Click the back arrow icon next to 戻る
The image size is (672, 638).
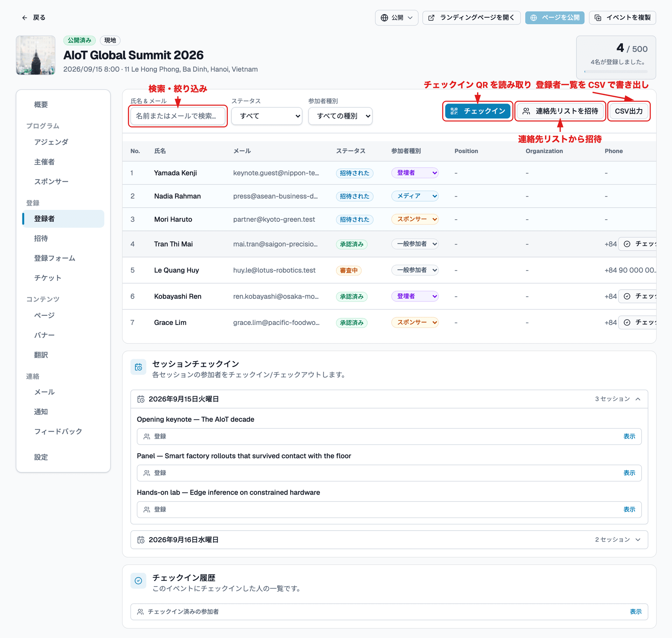tap(24, 17)
